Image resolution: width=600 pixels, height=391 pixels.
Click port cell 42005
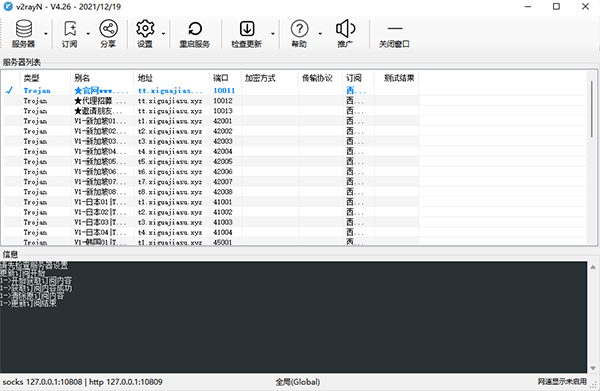click(223, 161)
